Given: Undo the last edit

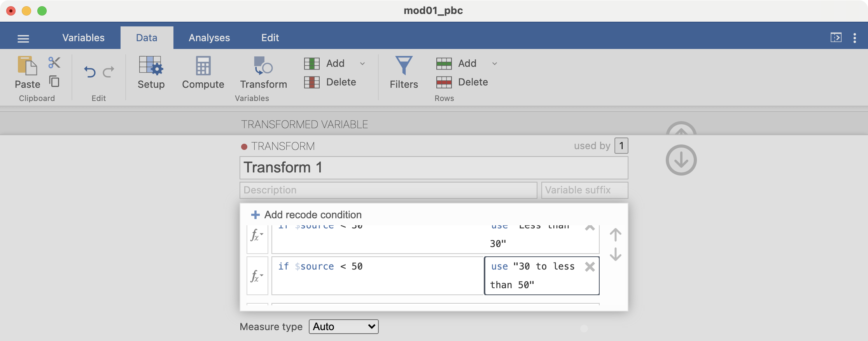Looking at the screenshot, I should [90, 72].
